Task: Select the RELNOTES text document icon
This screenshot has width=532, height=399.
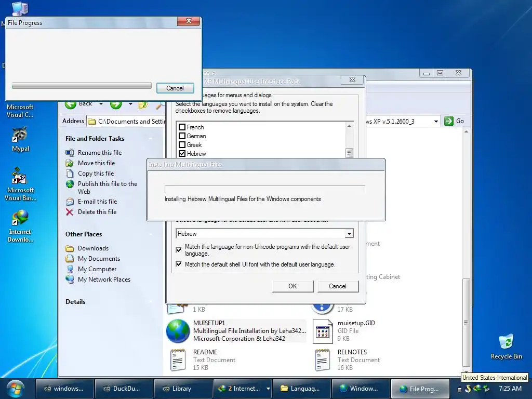Action: 322,360
